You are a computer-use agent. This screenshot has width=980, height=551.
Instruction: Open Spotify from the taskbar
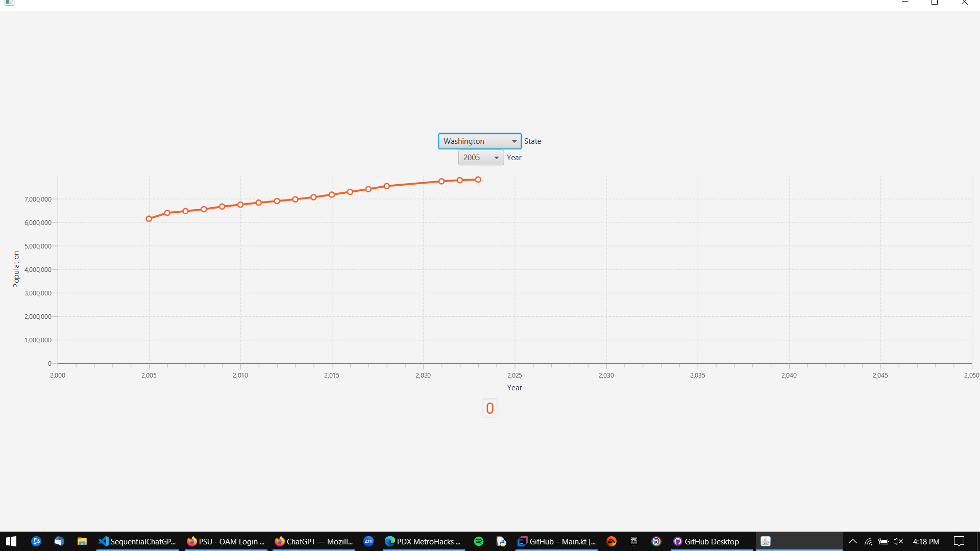point(479,541)
